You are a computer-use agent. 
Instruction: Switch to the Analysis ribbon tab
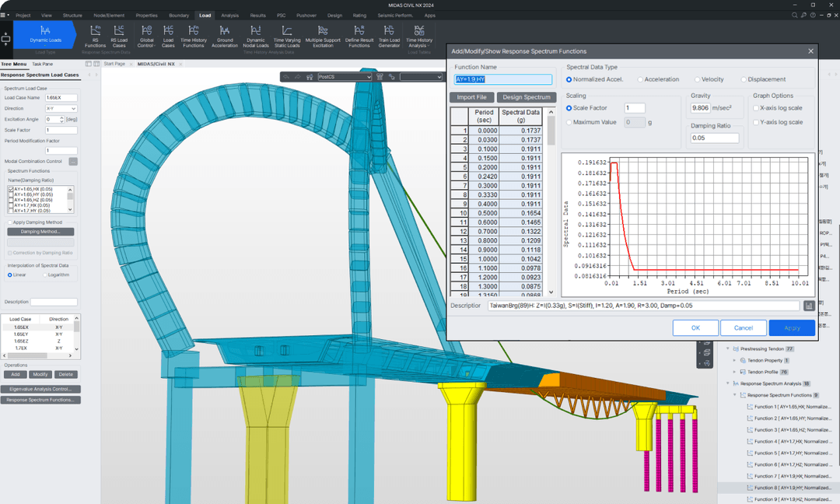pyautogui.click(x=229, y=15)
